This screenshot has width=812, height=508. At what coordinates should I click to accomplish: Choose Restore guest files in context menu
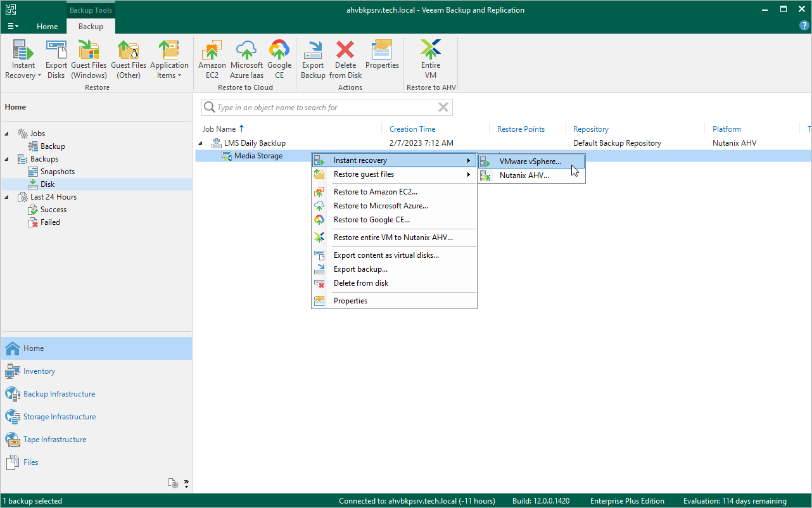pos(394,174)
